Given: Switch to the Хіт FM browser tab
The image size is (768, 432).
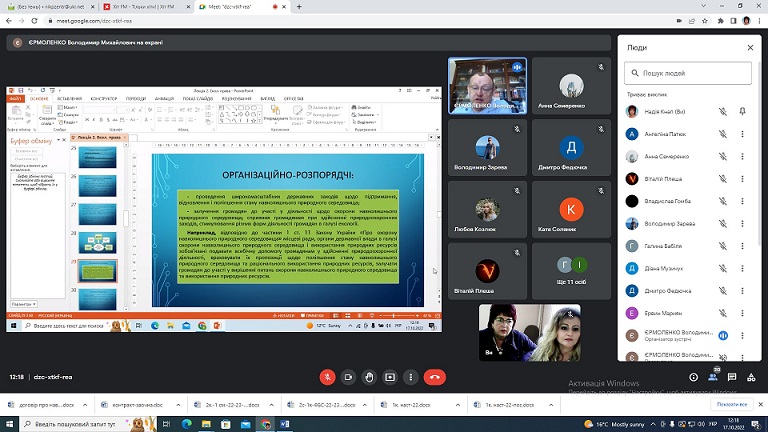Looking at the screenshot, I should coord(146,7).
